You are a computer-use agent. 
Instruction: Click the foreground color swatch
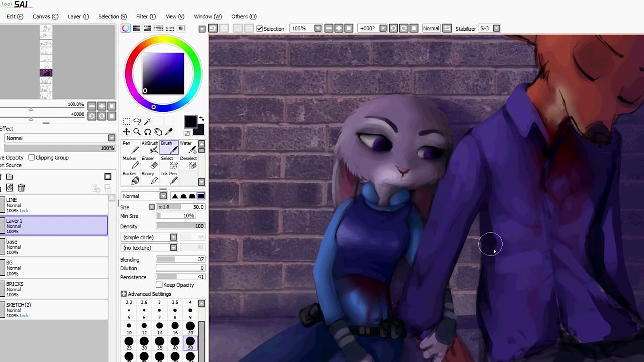point(190,122)
